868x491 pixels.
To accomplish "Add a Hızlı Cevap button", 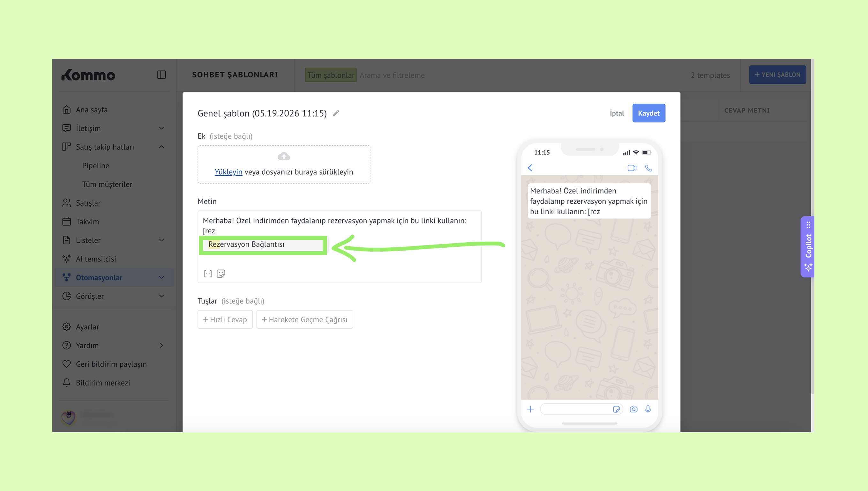I will (x=225, y=319).
